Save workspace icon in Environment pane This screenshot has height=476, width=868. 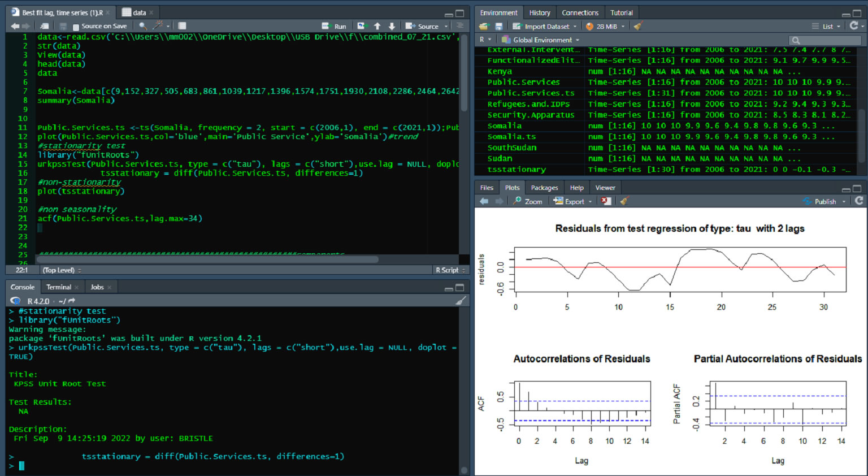tap(498, 26)
